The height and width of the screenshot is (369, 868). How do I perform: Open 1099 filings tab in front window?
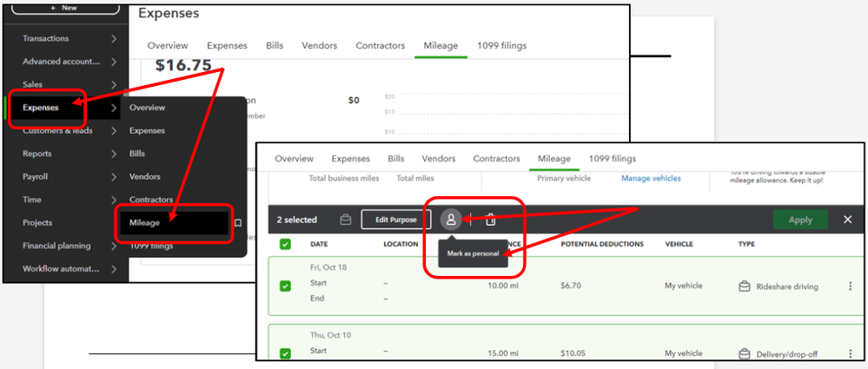tap(613, 159)
